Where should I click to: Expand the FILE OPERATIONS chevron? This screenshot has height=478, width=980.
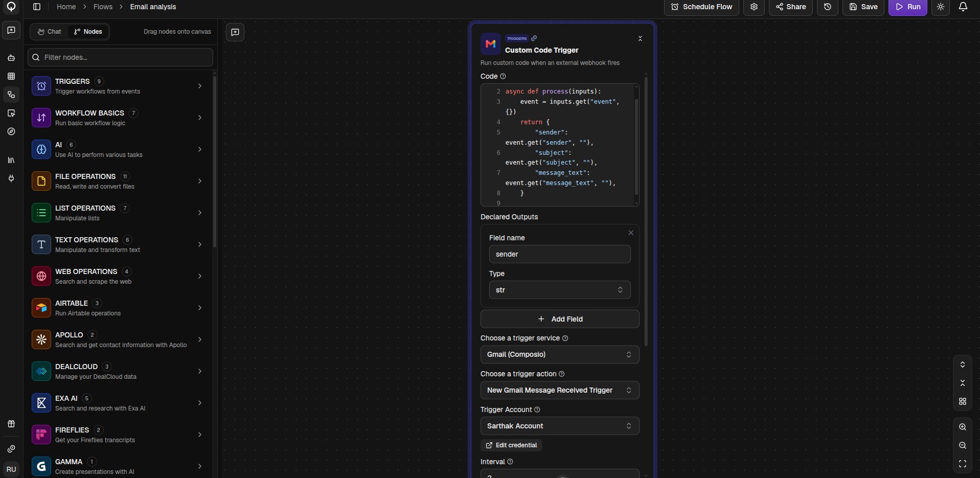[200, 181]
